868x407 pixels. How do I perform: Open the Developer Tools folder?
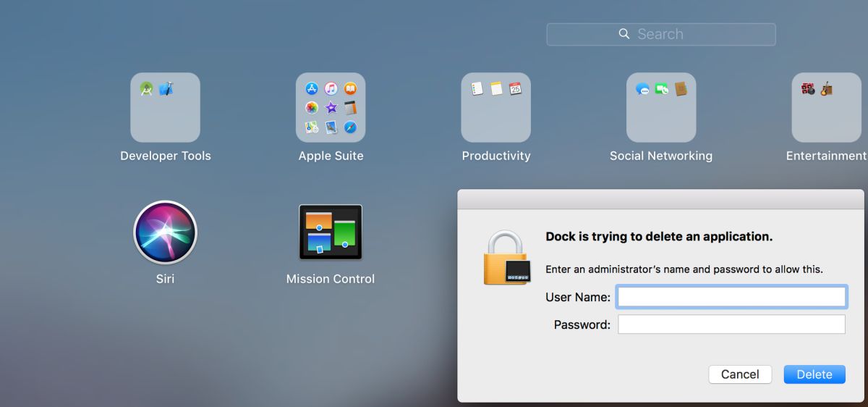click(165, 107)
